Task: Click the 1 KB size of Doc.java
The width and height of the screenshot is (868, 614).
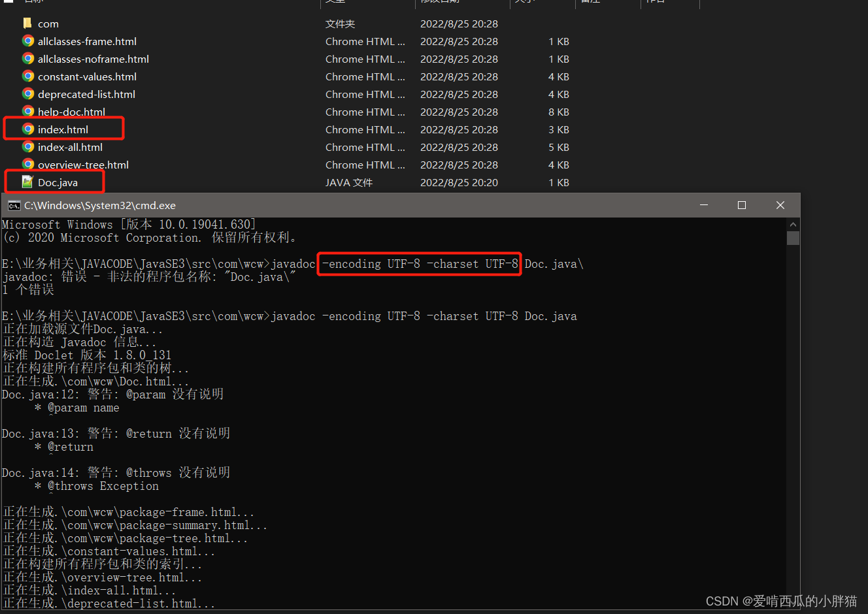Action: [559, 182]
